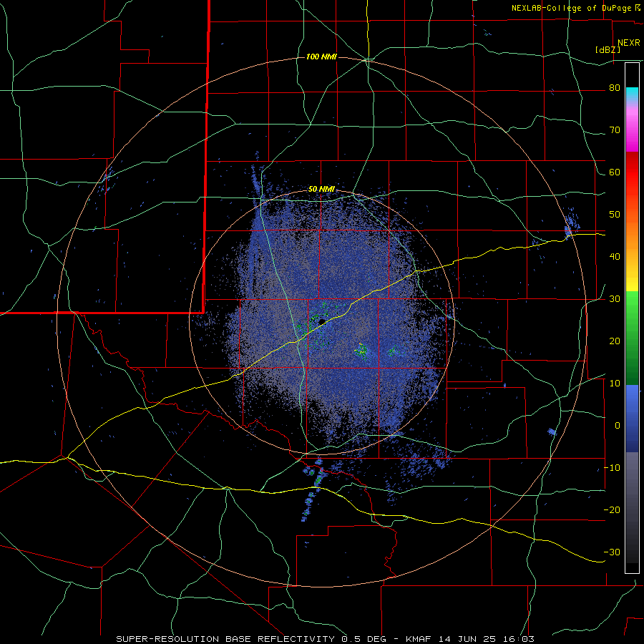
Task: Click the "50 NMI" range ring label
Action: [321, 189]
